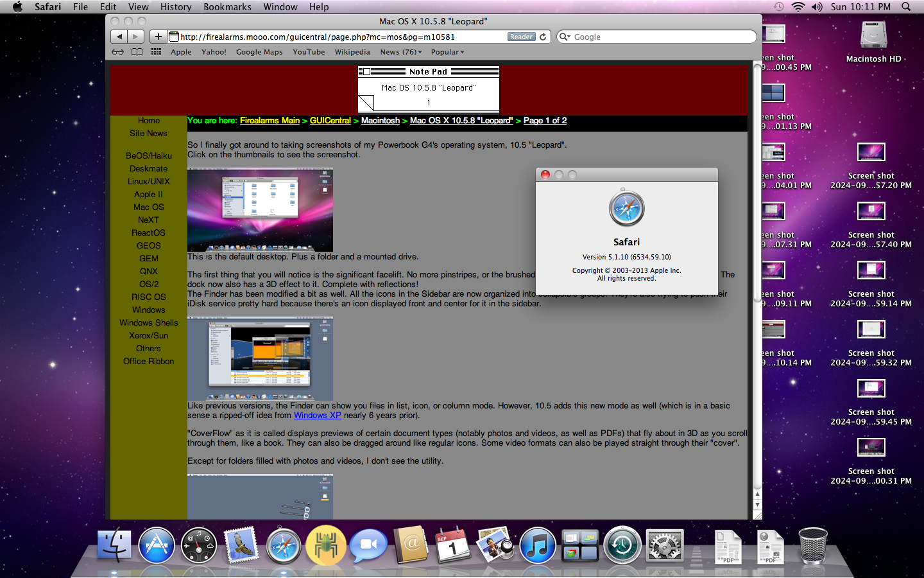This screenshot has width=924, height=578.
Task: Open the Trash in the Dock
Action: (x=813, y=545)
